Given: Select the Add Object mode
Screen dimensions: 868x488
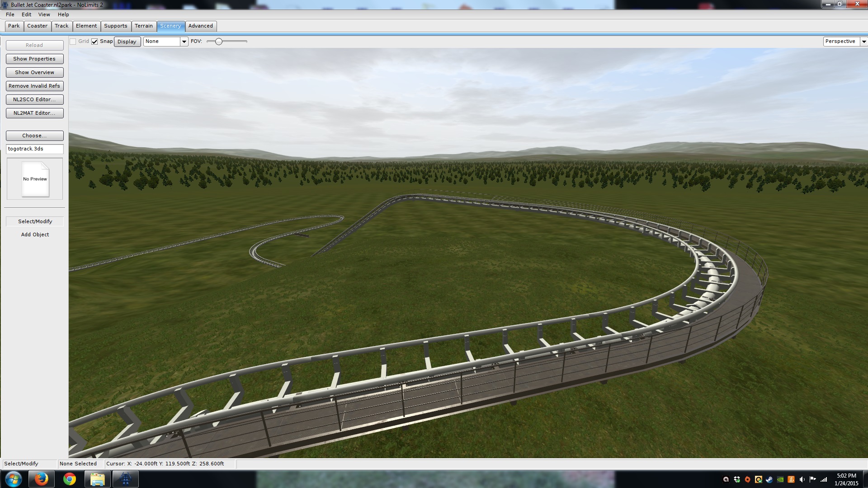Looking at the screenshot, I should click(35, 235).
